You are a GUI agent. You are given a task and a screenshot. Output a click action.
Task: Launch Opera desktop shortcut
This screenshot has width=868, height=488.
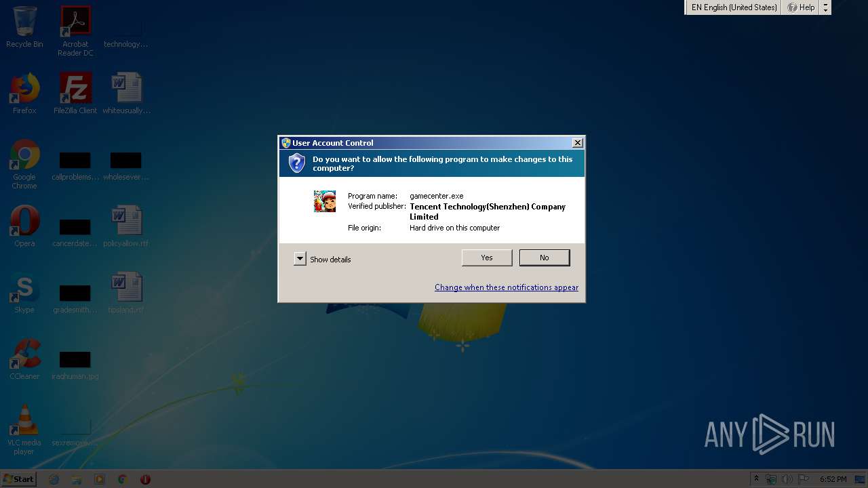[x=24, y=226]
